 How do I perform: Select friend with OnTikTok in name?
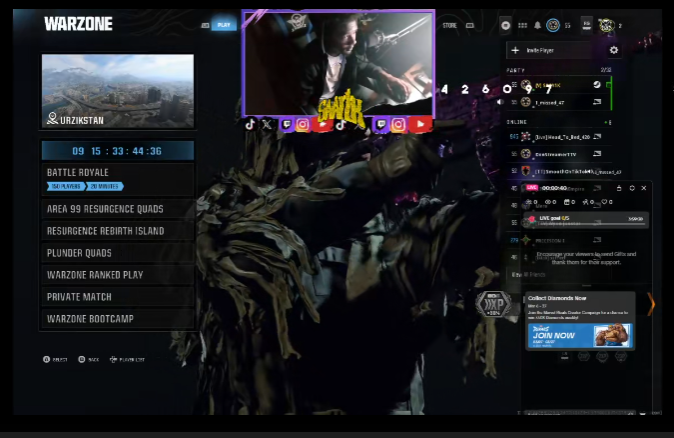click(x=559, y=171)
